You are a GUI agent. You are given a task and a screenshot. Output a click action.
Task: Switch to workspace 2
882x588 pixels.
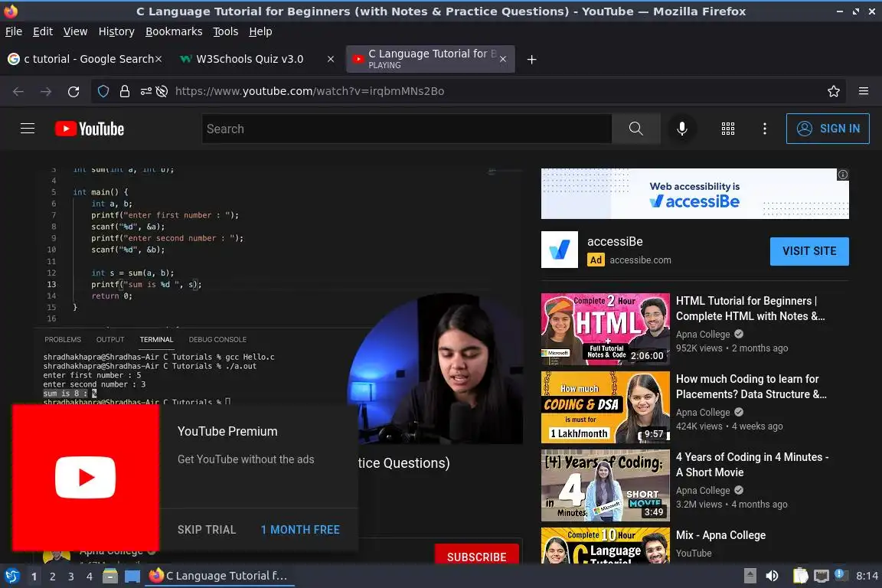pos(52,577)
